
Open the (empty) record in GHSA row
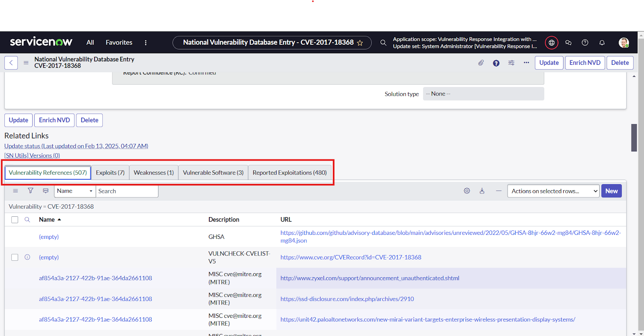(49, 237)
